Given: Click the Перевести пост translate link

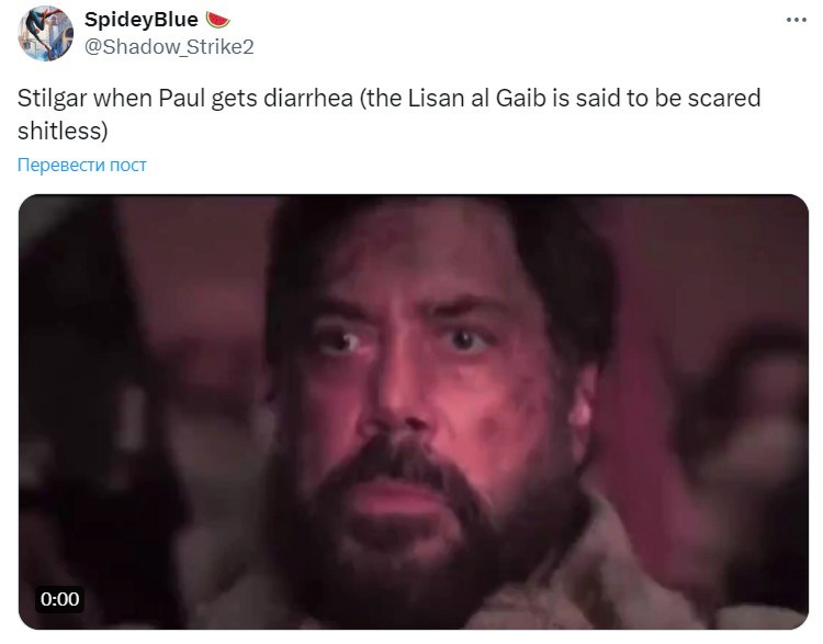Looking at the screenshot, I should coord(82,165).
